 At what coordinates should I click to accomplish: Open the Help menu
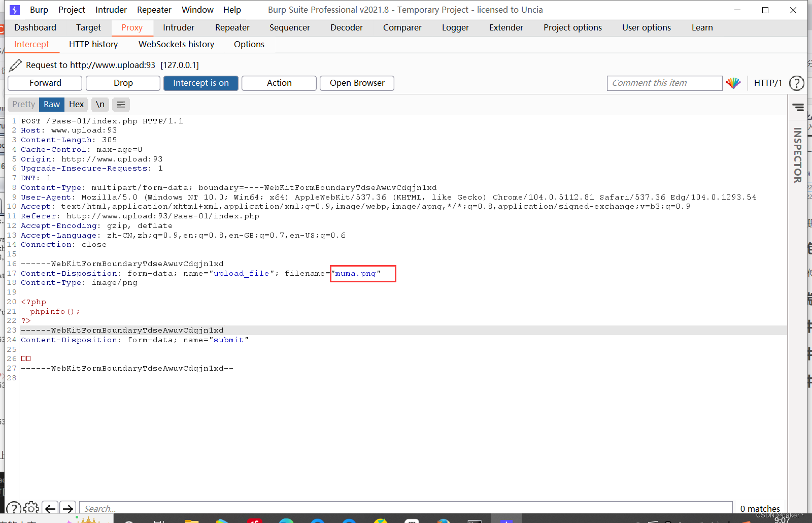click(232, 10)
